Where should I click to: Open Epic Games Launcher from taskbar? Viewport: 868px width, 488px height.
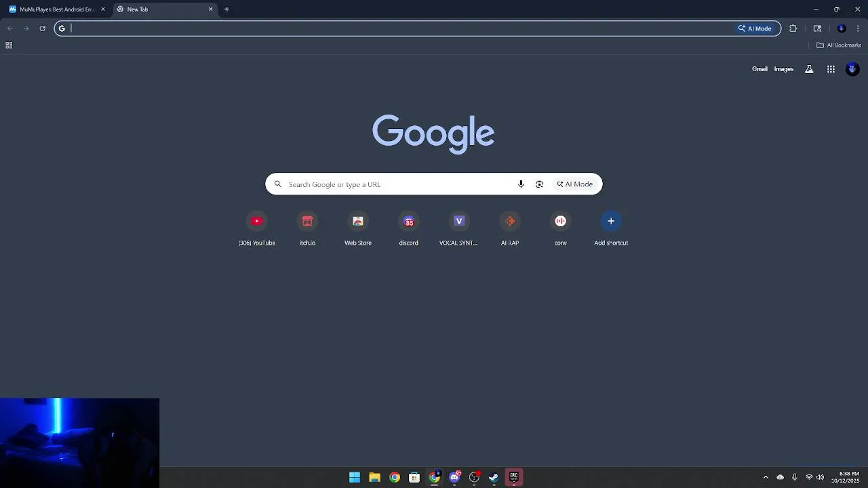point(514,477)
